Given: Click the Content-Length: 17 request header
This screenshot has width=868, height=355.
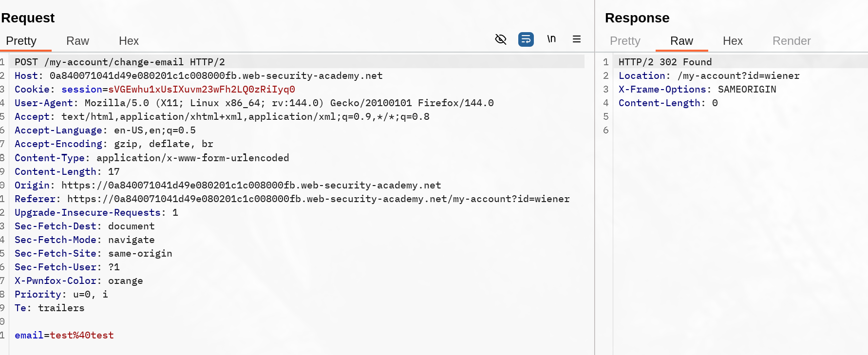Looking at the screenshot, I should pos(67,172).
